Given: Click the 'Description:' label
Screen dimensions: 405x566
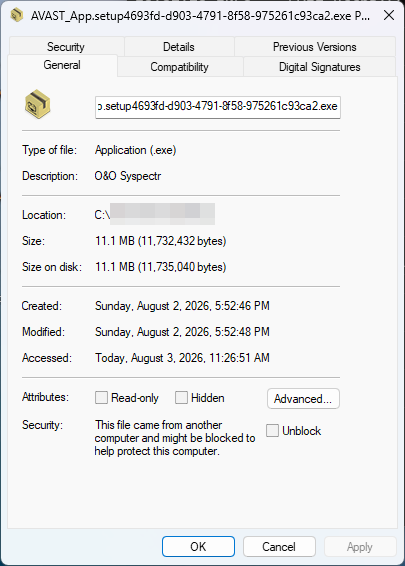Looking at the screenshot, I should [50, 176].
